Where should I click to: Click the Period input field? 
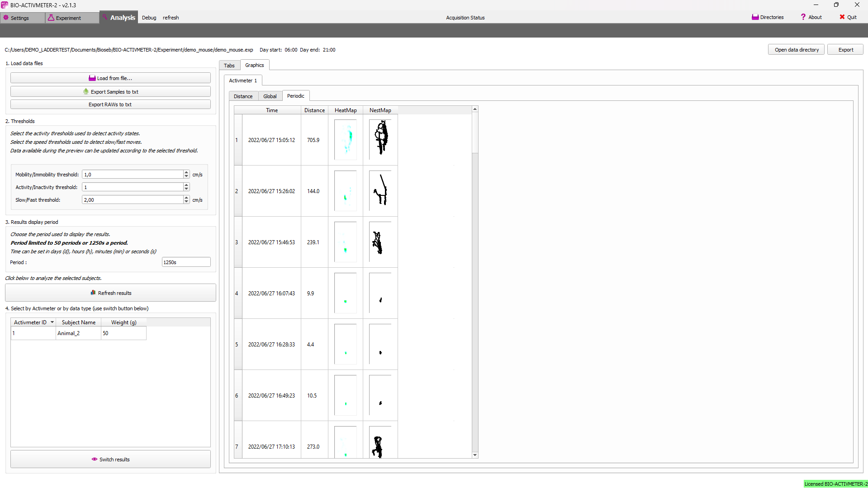186,262
